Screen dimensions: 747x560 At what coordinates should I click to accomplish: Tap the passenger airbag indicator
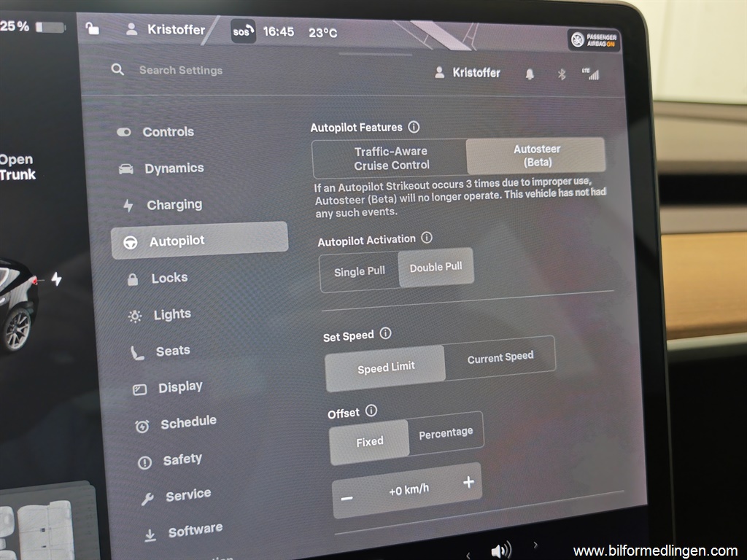[x=594, y=40]
